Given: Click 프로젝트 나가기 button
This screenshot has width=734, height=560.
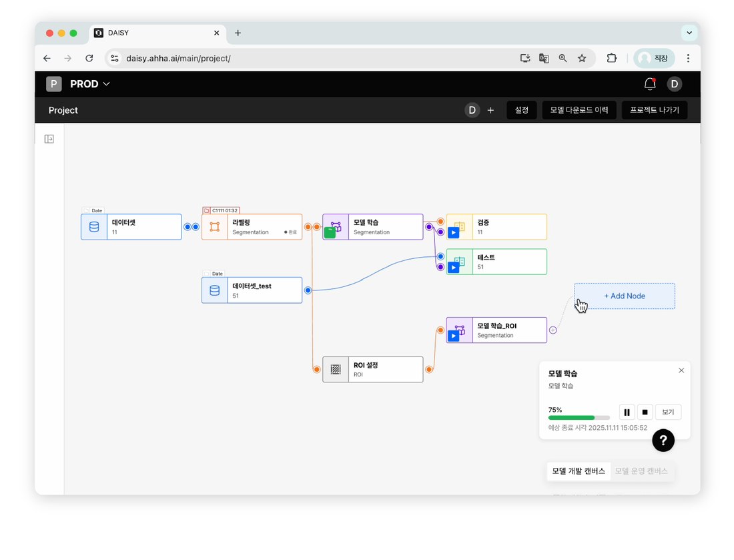Looking at the screenshot, I should coord(655,110).
